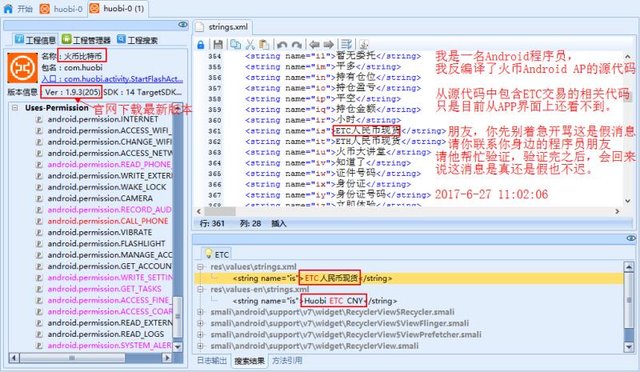640x372 pixels.
Task: Click the format text lines icon
Action: coord(347,44)
